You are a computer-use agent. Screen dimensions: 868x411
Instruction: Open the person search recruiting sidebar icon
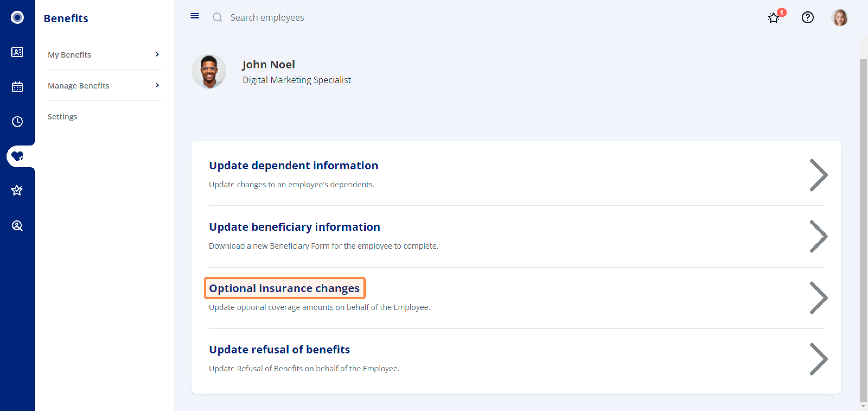tap(17, 226)
